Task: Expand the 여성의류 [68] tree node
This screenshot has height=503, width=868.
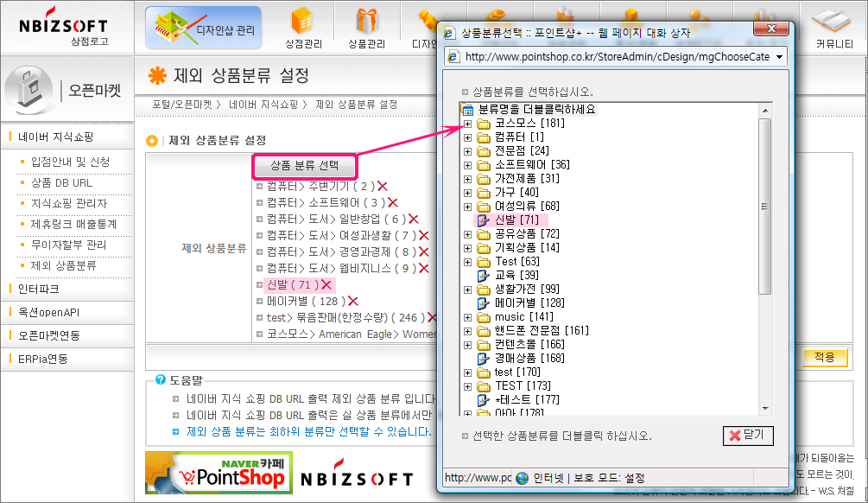Action: click(x=467, y=207)
